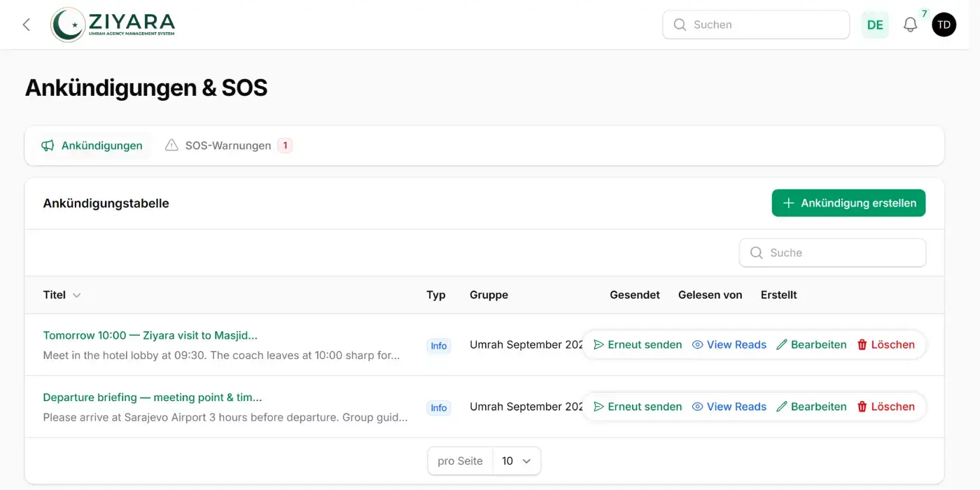The image size is (980, 490).
Task: Click the back arrow icon
Action: pos(27,24)
